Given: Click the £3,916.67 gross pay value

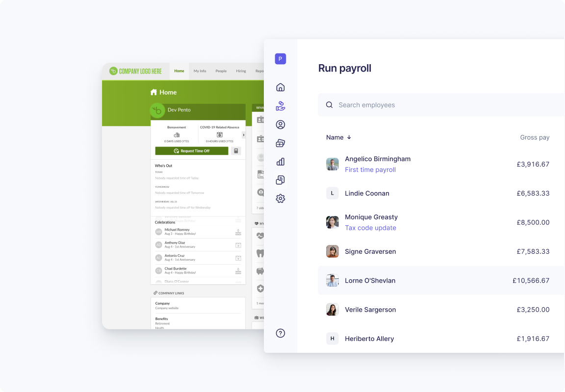Looking at the screenshot, I should pos(533,165).
